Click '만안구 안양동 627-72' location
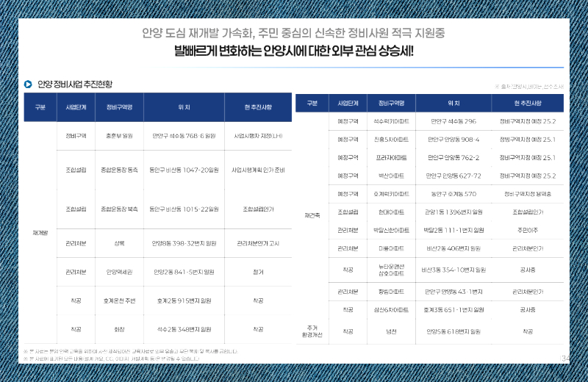 (453, 176)
